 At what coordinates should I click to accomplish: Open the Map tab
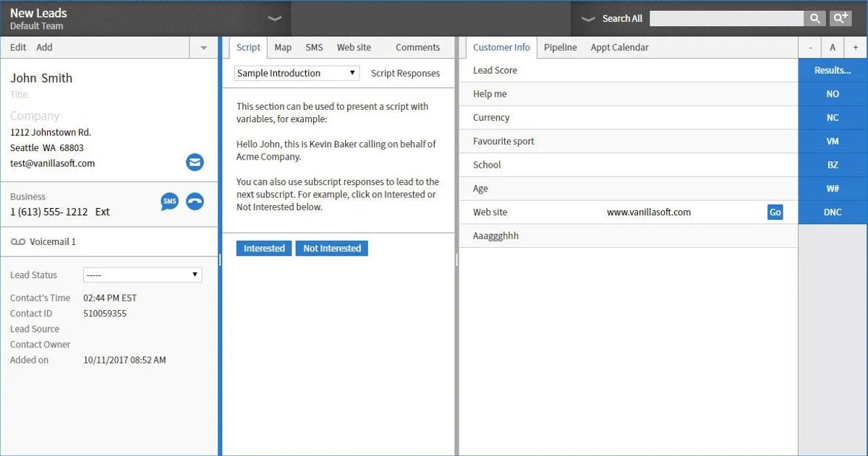click(283, 48)
